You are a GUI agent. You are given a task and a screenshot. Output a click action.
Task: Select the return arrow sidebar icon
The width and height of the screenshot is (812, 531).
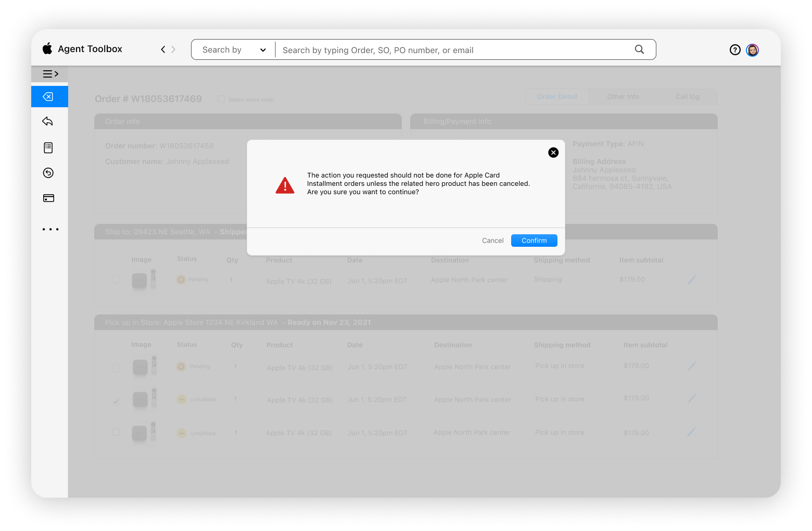[48, 121]
